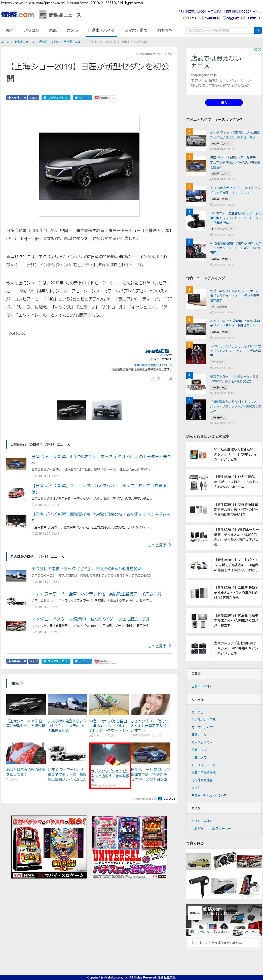Click the Facebook いいね! button under the headline
The image size is (263, 980).
coord(16,98)
